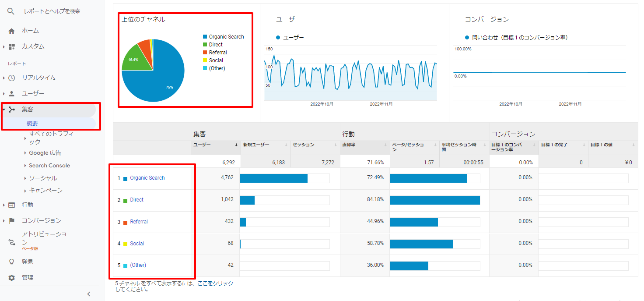Click sort arrow on 目標 1 の値 column
This screenshot has width=644, height=301.
coord(633,145)
